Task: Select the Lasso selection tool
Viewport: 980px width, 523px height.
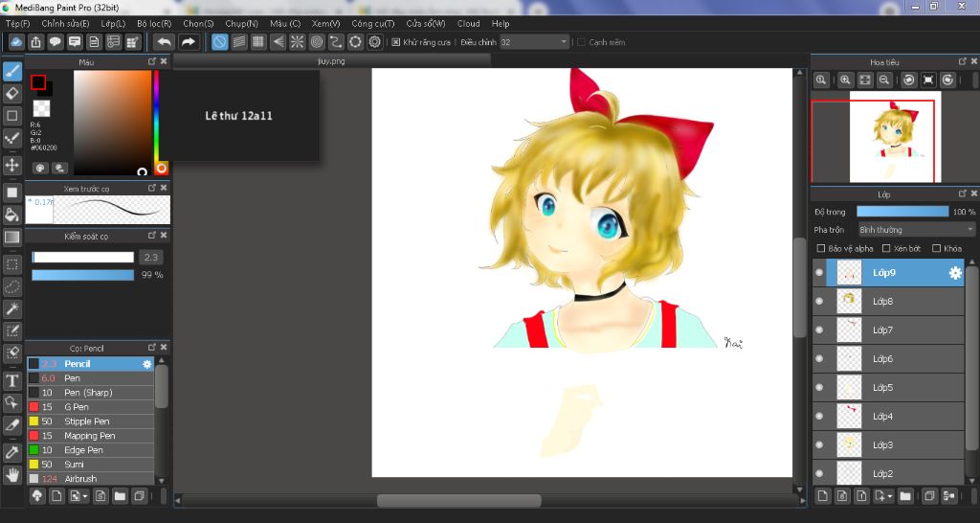Action: (11, 287)
